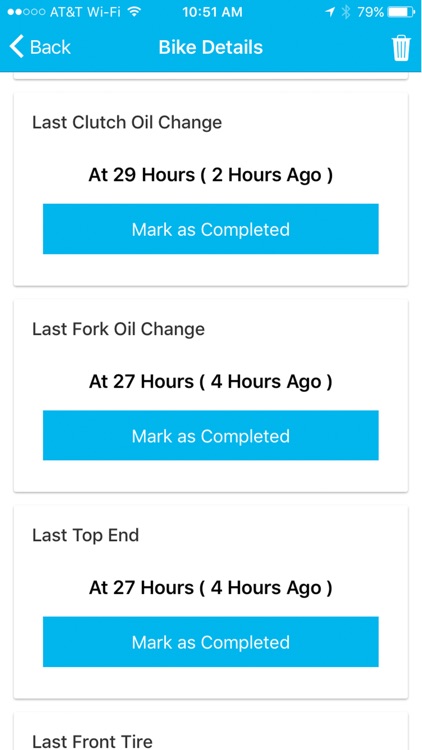Screen dimensions: 422x750
Task: Tap the location services arrow icon
Action: [329, 12]
